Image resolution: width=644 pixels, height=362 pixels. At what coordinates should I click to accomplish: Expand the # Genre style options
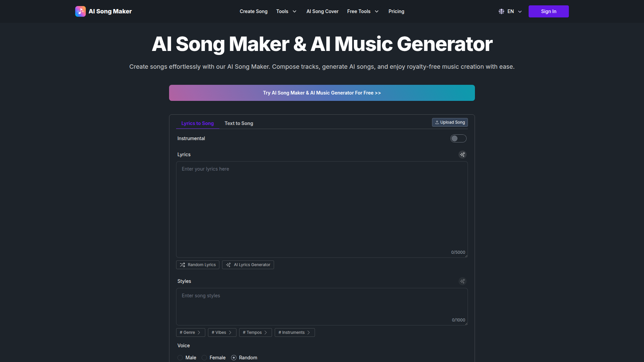tap(190, 333)
